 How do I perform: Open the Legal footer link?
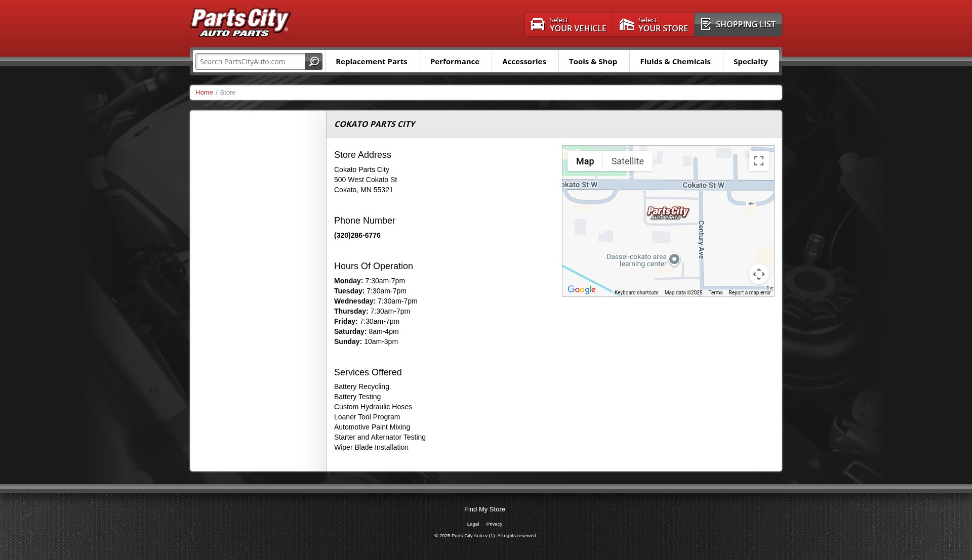coord(473,524)
